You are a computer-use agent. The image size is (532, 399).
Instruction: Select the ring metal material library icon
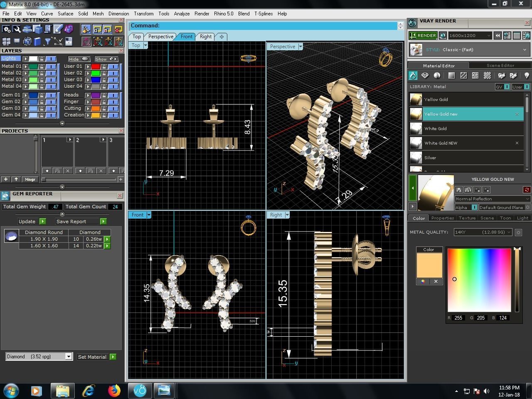pyautogui.click(x=413, y=75)
